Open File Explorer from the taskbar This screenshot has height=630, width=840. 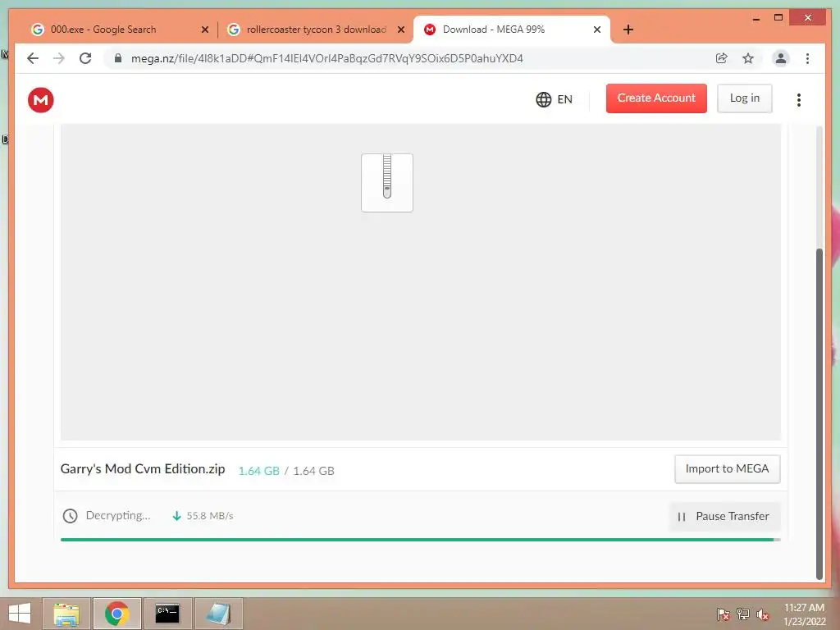pyautogui.click(x=67, y=614)
